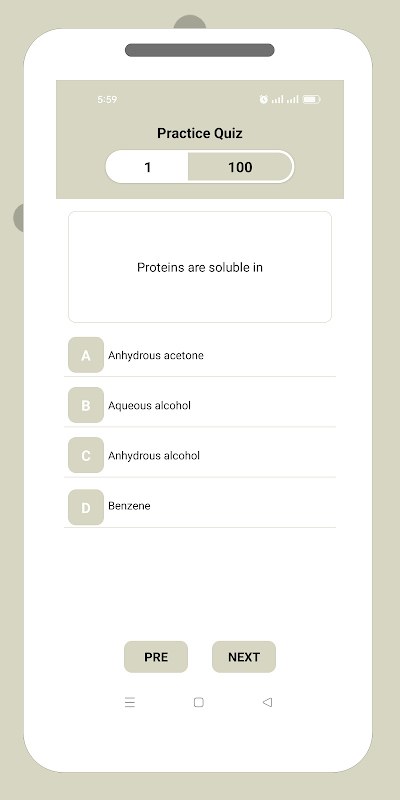This screenshot has width=400, height=800.
Task: Click the current question number 1 segment
Action: [x=147, y=167]
